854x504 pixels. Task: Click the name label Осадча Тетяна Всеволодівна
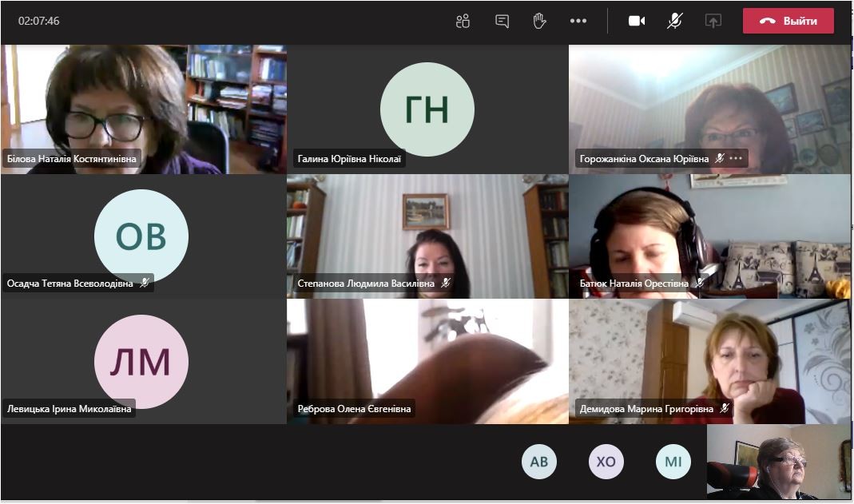pyautogui.click(x=70, y=283)
